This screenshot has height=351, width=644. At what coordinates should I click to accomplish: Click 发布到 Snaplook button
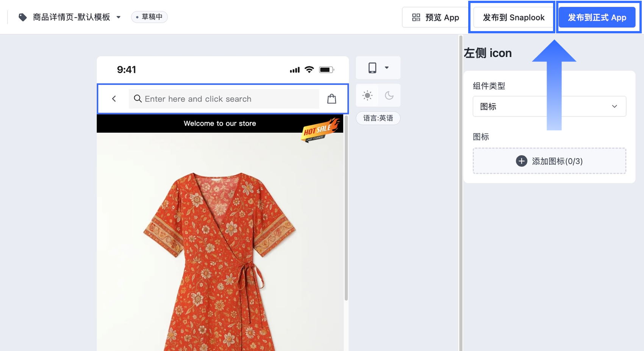pos(513,17)
